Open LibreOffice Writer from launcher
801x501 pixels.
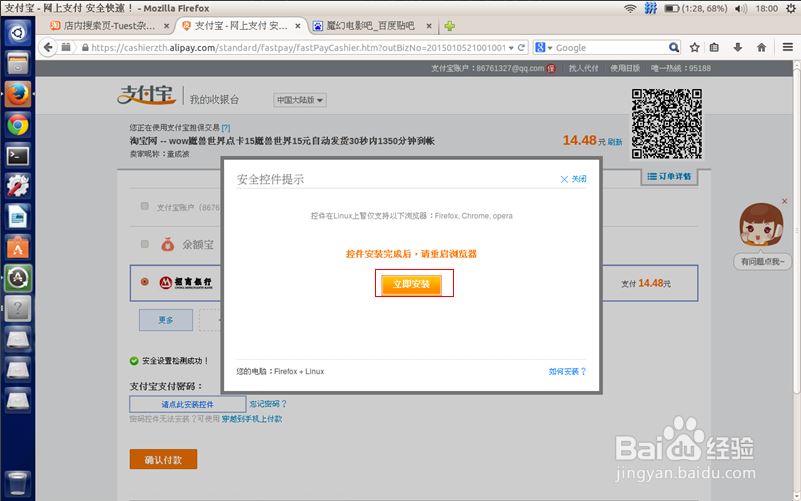point(18,217)
